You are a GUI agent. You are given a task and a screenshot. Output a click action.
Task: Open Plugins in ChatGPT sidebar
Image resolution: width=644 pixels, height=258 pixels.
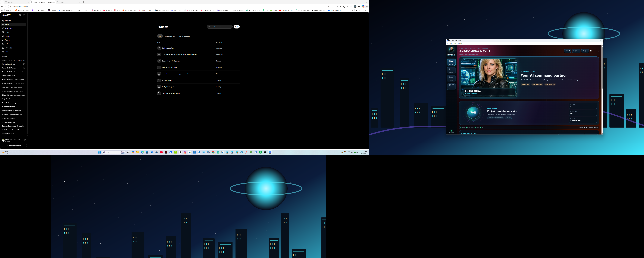(14, 36)
